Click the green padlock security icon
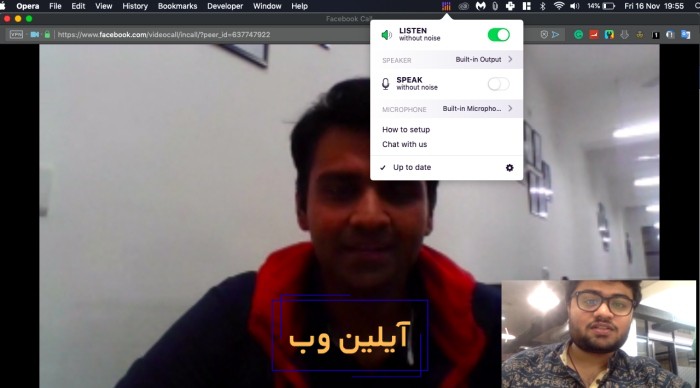 (x=47, y=34)
